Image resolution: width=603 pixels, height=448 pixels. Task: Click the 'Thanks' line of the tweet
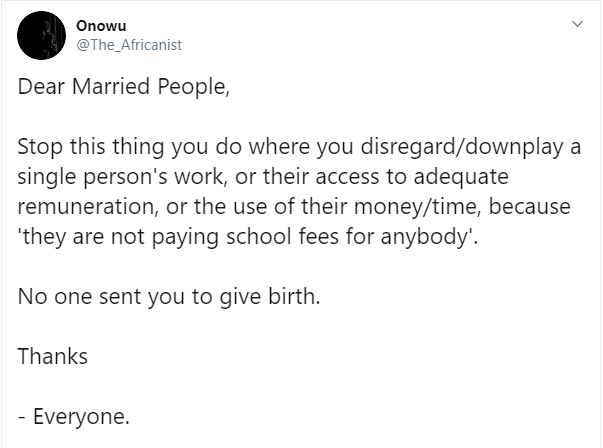[x=53, y=356]
